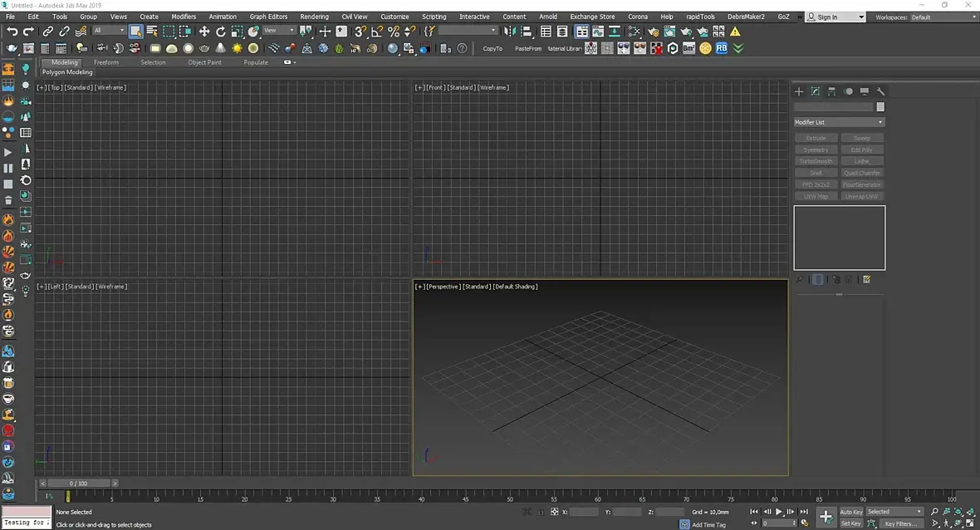The image size is (980, 530).
Task: Open the Mirror tool
Action: pyautogui.click(x=510, y=32)
